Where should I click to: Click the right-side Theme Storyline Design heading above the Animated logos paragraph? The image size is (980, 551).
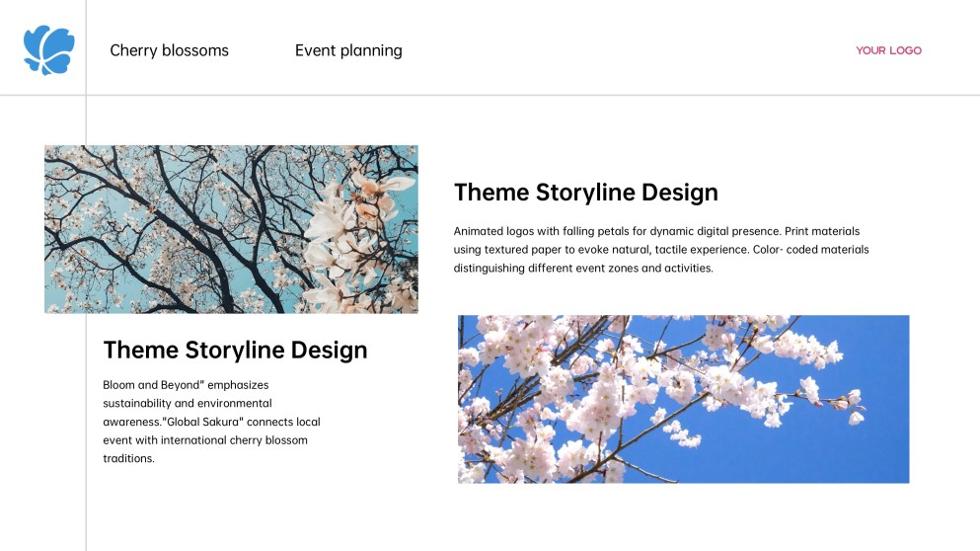[x=586, y=193]
